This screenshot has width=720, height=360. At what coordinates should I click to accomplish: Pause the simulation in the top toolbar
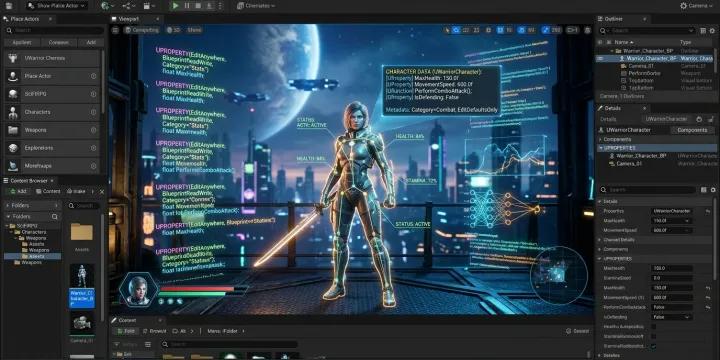click(187, 6)
